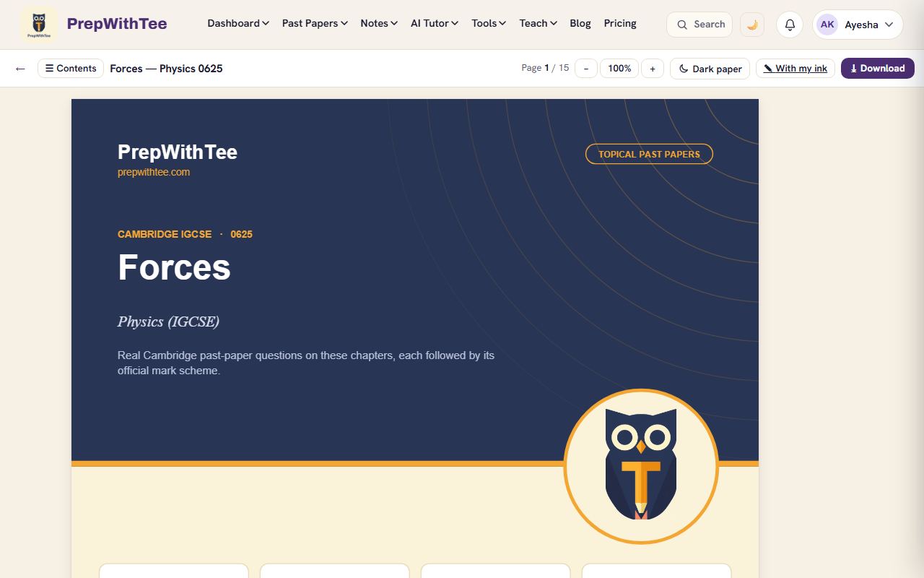Zoom out with the minus button
This screenshot has height=578, width=924.
(x=586, y=69)
